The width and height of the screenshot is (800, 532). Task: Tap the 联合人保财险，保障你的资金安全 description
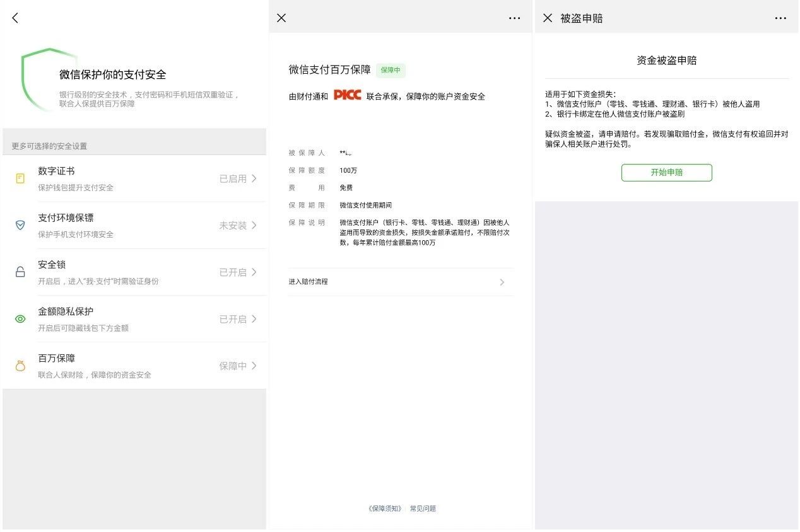(95, 375)
